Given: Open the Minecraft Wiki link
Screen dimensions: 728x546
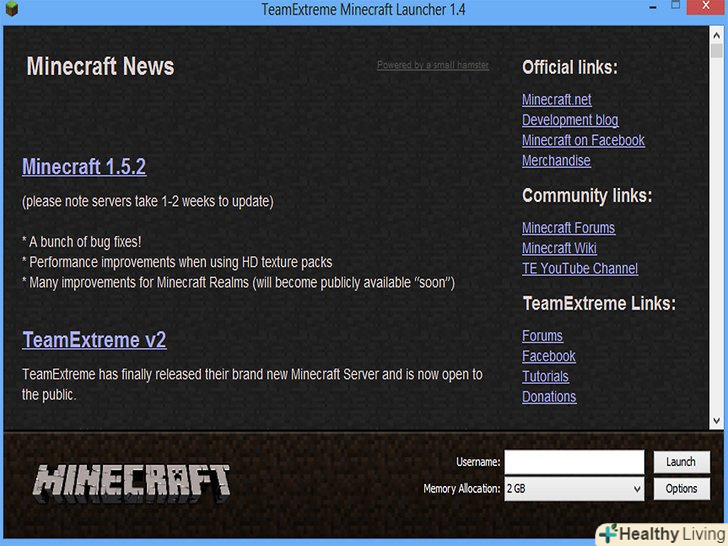Looking at the screenshot, I should click(x=559, y=248).
